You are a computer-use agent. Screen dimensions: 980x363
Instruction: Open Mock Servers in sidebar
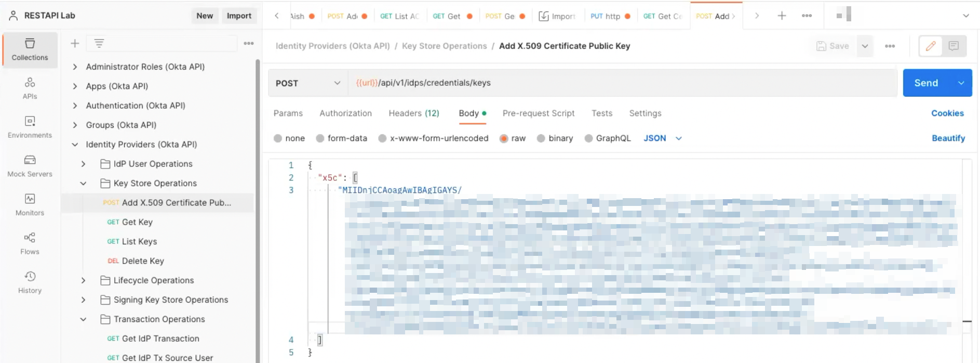click(x=30, y=166)
